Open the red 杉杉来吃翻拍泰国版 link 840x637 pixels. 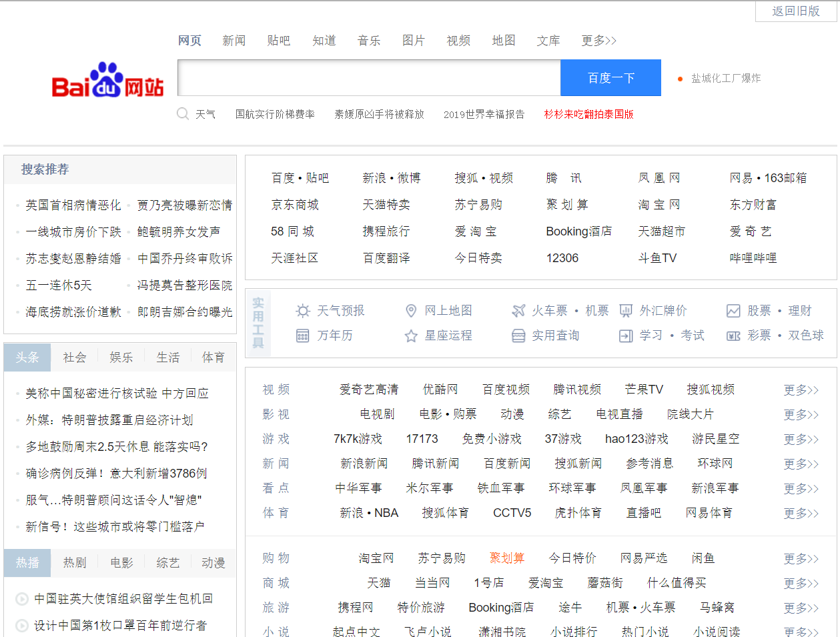coord(588,114)
